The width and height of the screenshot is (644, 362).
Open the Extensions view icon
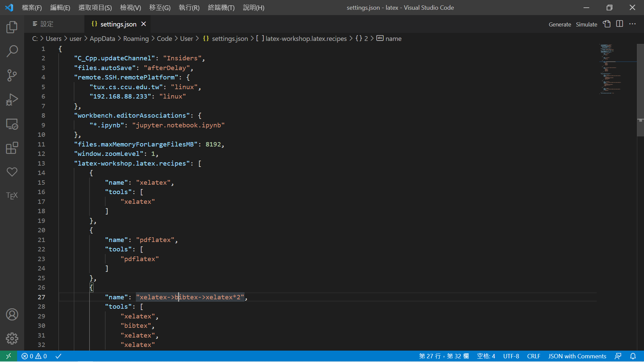[x=12, y=148]
